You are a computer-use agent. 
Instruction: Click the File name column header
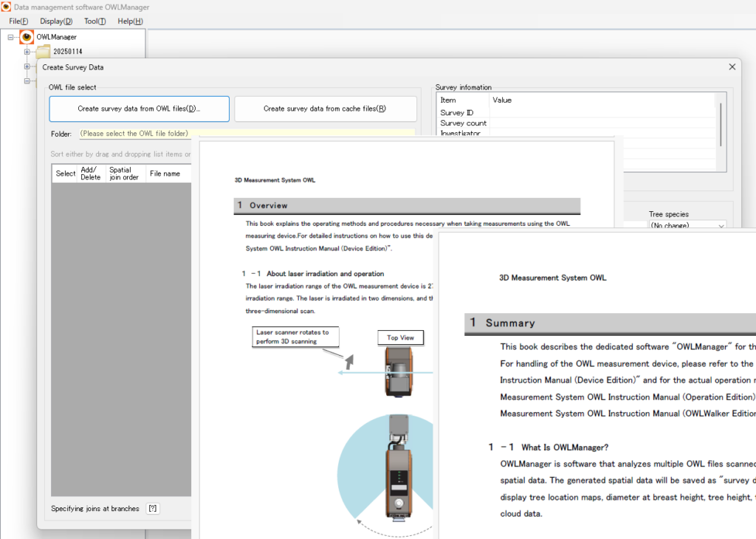(168, 174)
